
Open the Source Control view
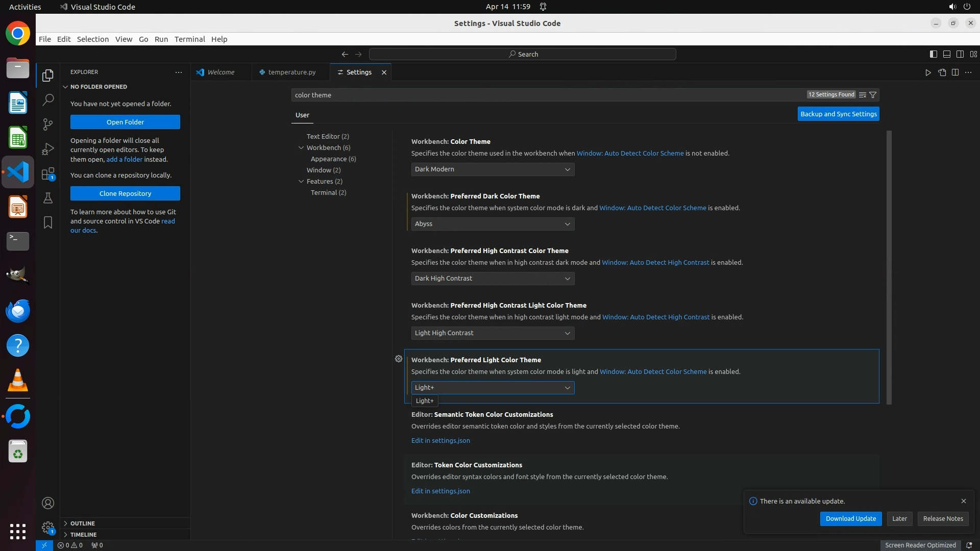pyautogui.click(x=48, y=124)
